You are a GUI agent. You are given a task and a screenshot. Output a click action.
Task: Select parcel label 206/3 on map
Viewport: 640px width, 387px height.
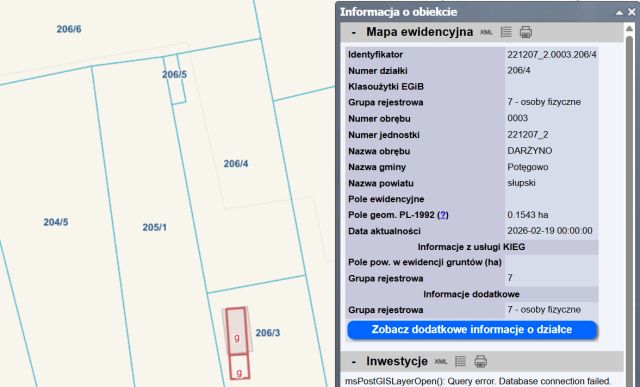[x=268, y=333]
